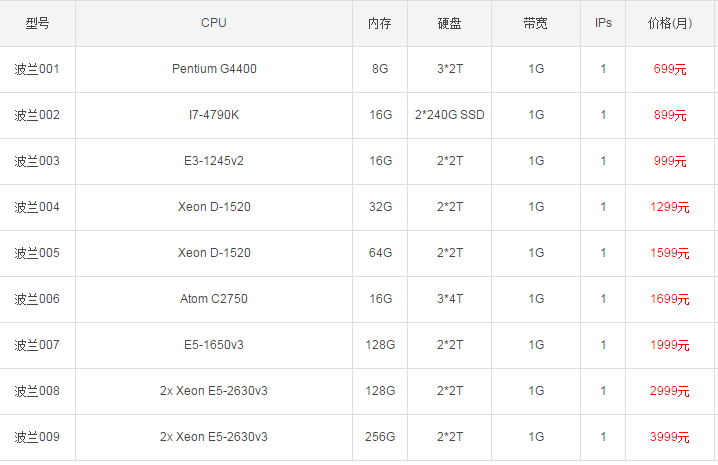718x465 pixels.
Task: Click the 3*4T disk cell
Action: coord(449,299)
